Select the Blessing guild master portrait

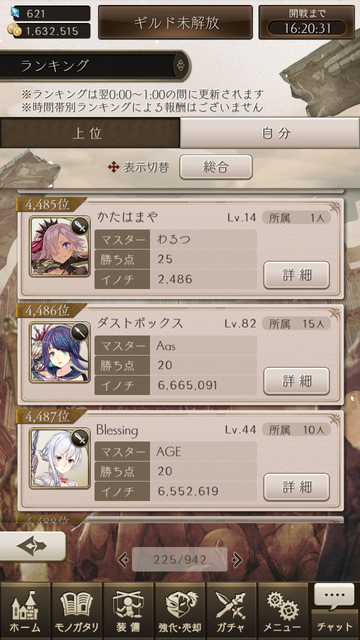(60, 458)
